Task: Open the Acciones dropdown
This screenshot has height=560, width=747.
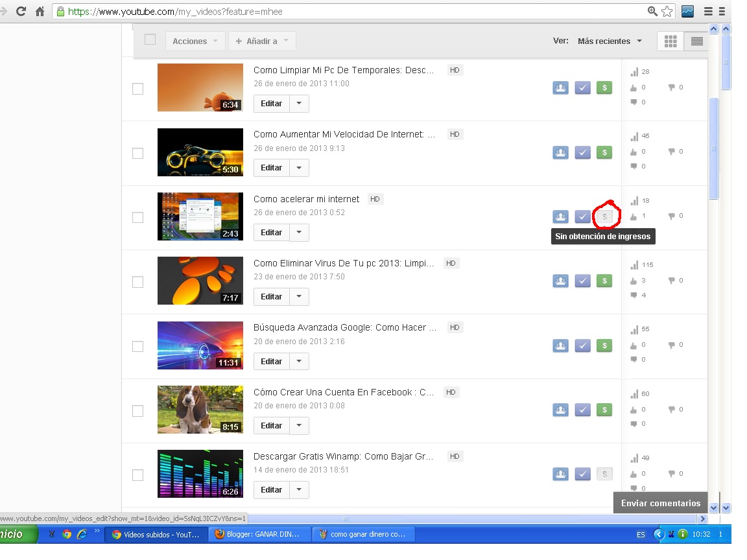Action: (195, 41)
